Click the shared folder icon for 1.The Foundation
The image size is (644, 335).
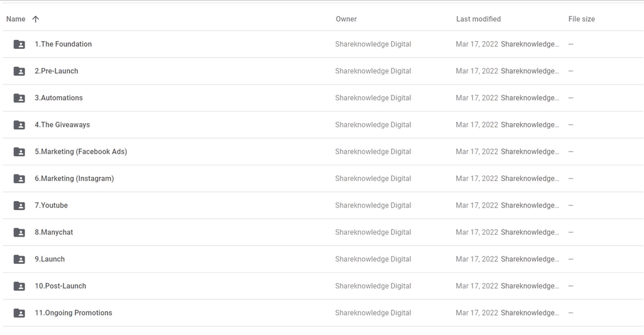point(19,44)
